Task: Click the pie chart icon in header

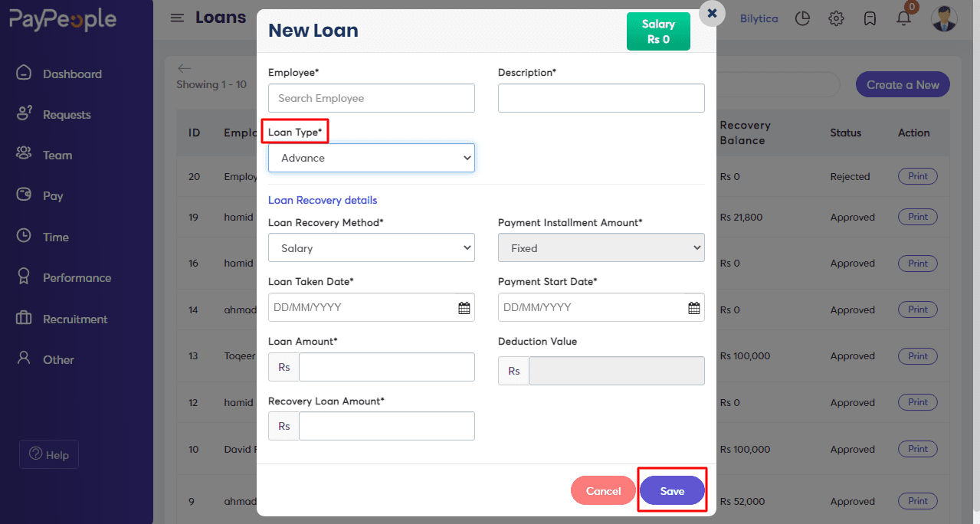Action: click(x=802, y=18)
